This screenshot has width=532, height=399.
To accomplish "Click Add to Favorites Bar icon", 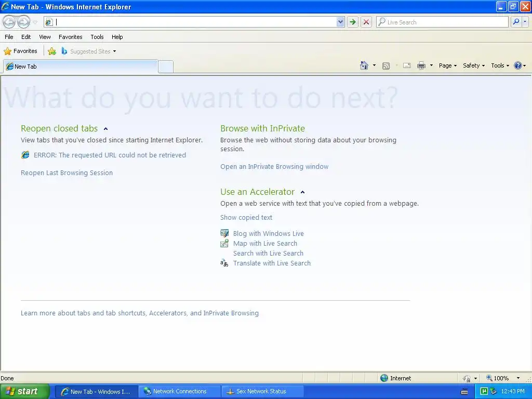I will point(52,51).
